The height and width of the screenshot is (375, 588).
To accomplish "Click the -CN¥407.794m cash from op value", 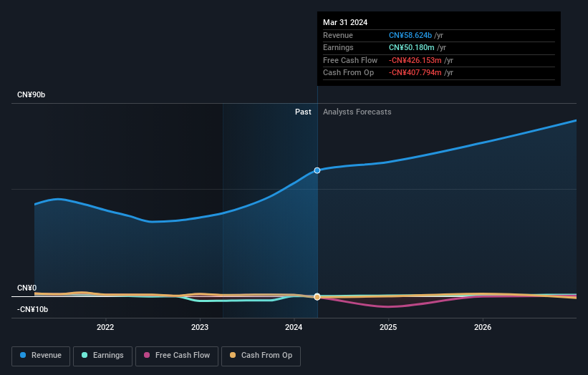I will pyautogui.click(x=415, y=73).
